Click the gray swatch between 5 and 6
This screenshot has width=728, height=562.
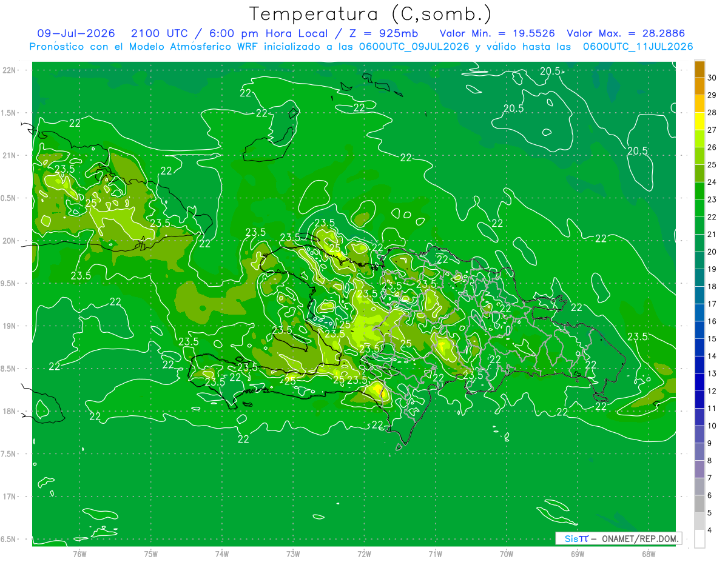click(699, 504)
